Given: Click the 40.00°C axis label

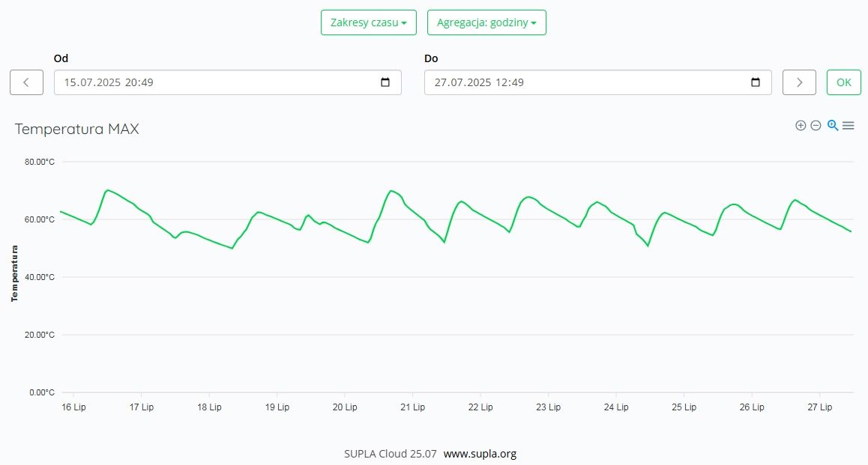Looking at the screenshot, I should pyautogui.click(x=39, y=277).
